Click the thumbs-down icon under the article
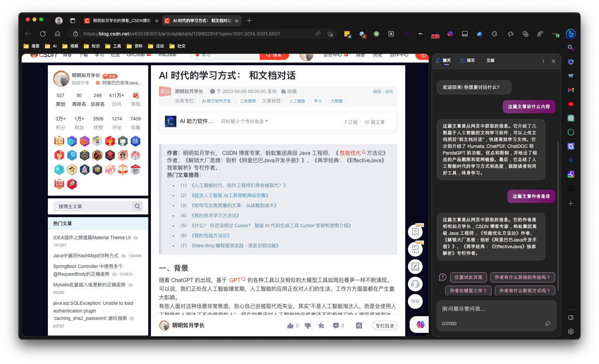The height and width of the screenshot is (364, 599). tap(308, 326)
